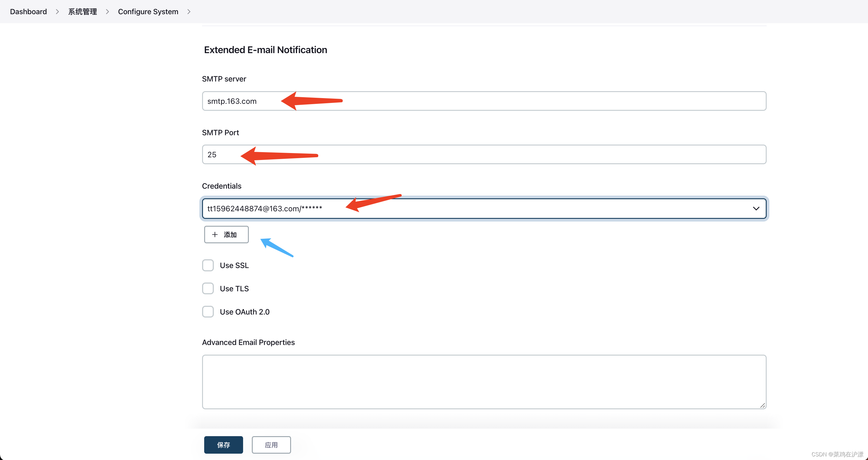The width and height of the screenshot is (868, 460).
Task: Enable the Use SSL checkbox
Action: pos(208,265)
